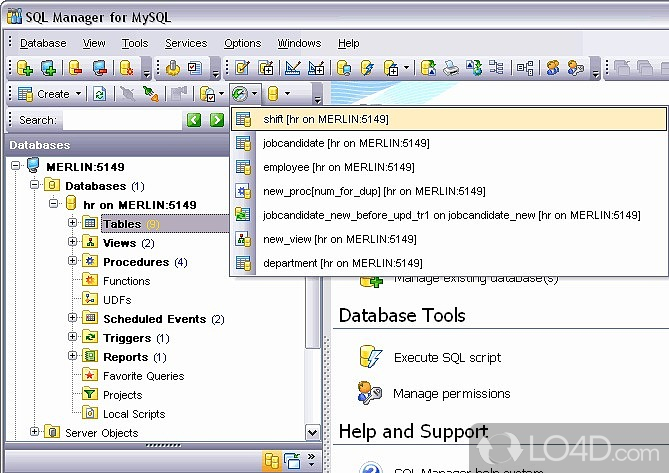Expand the Server Objects node

[35, 432]
